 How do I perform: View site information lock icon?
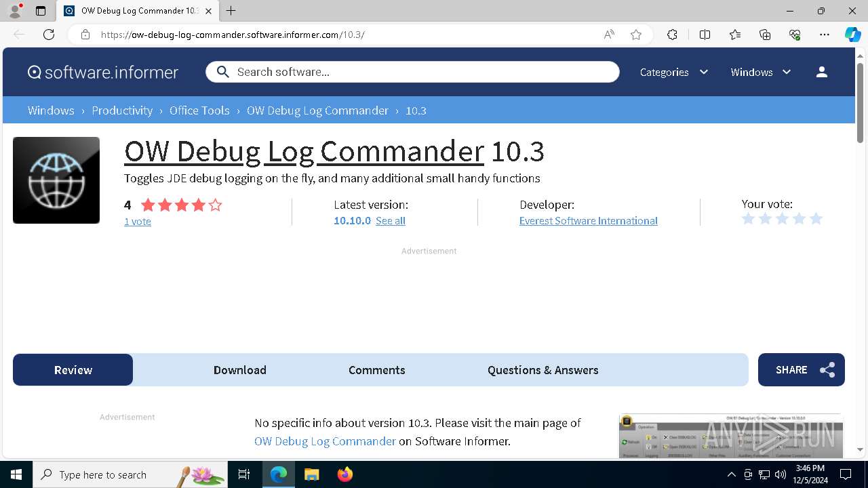pos(85,35)
